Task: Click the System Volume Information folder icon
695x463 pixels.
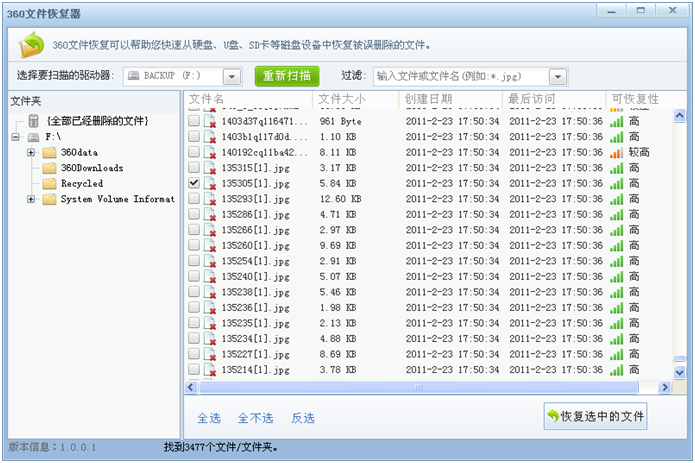Action: click(x=49, y=199)
